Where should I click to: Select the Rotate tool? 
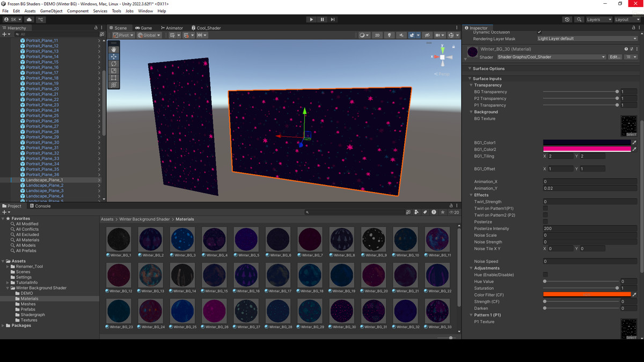114,63
